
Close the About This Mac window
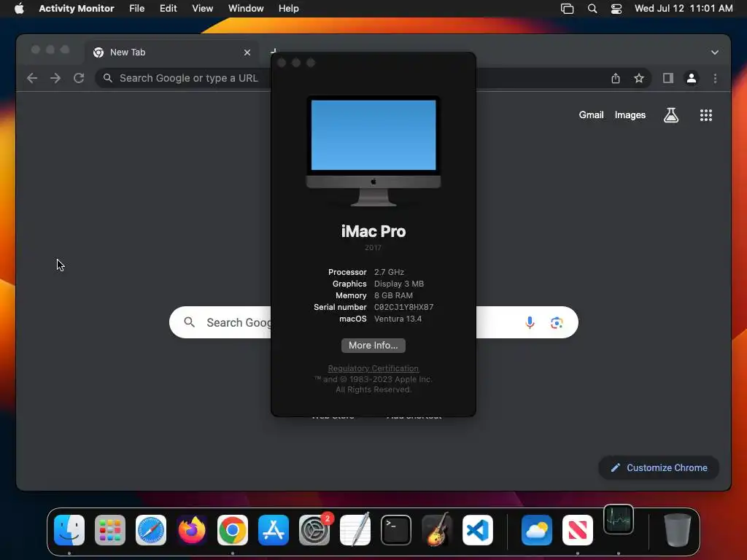(282, 63)
